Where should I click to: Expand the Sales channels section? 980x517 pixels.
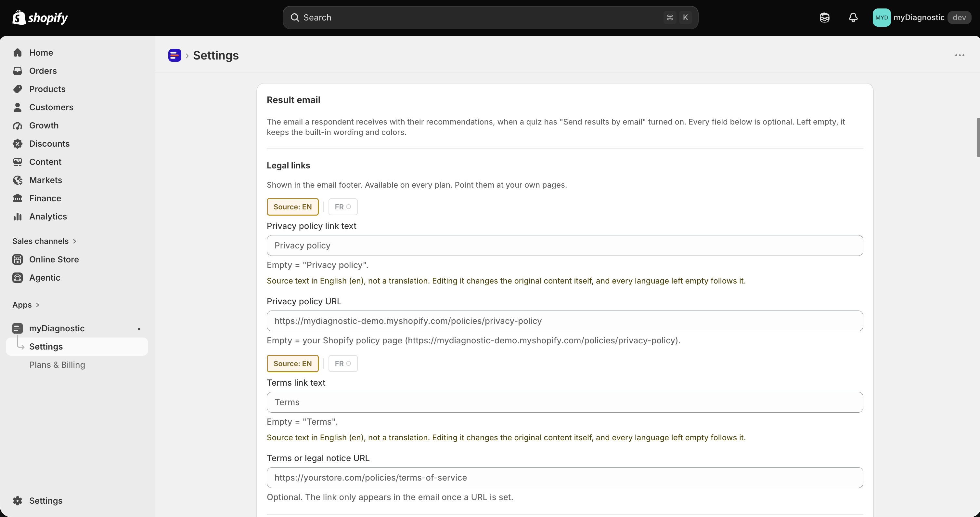pyautogui.click(x=45, y=241)
